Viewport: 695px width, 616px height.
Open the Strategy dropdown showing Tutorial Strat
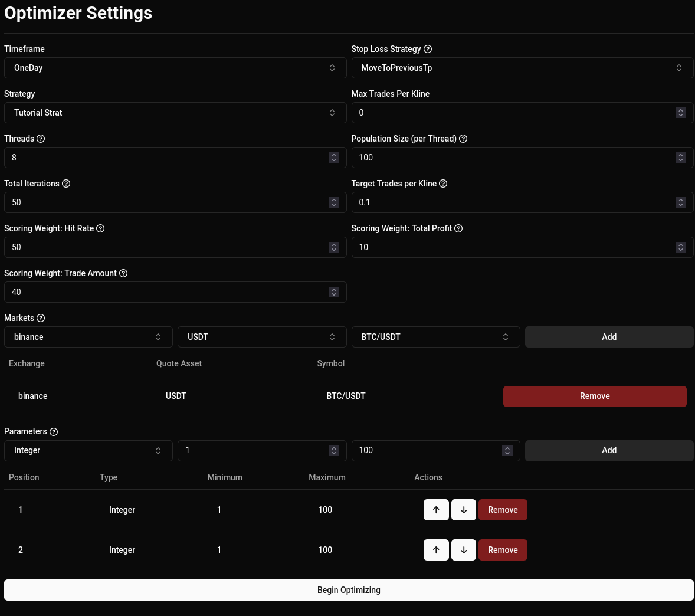(175, 113)
